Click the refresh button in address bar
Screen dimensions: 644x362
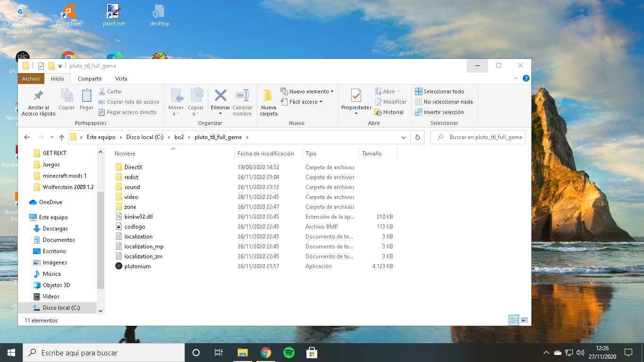coord(418,137)
